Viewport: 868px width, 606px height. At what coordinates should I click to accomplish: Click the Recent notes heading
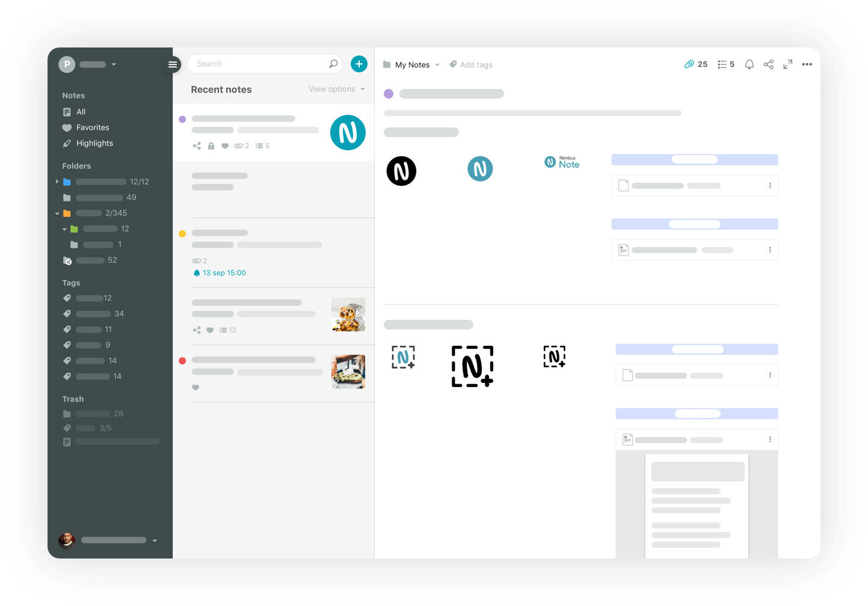[x=221, y=90]
